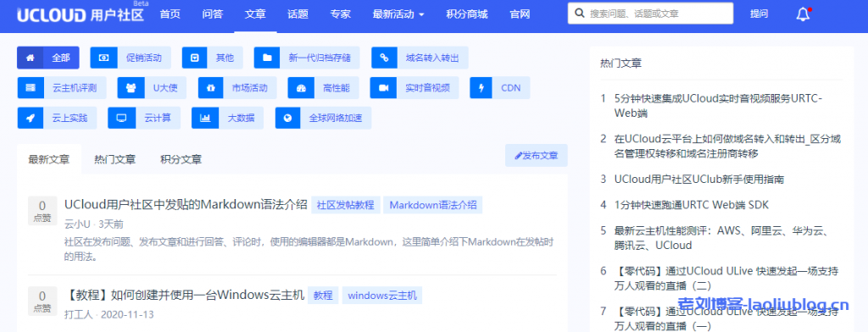Click the users icon for U大使
Image resolution: width=868 pixels, height=332 pixels.
pos(131,87)
